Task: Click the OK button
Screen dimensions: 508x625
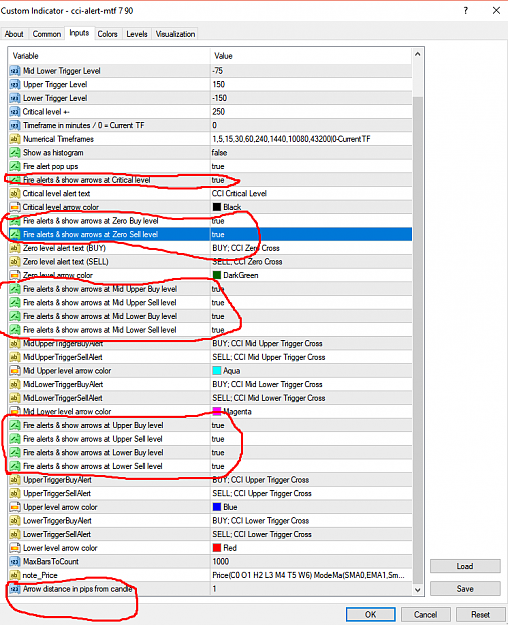Action: (370, 614)
